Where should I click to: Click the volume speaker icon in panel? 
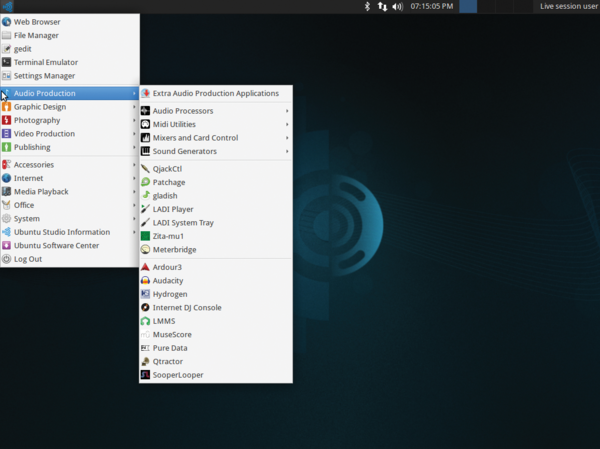click(x=397, y=6)
